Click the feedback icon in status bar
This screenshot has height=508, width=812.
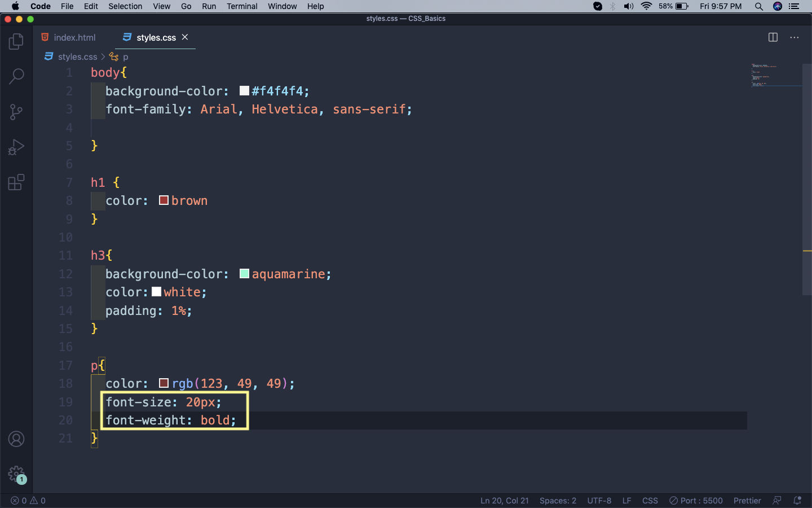(777, 501)
